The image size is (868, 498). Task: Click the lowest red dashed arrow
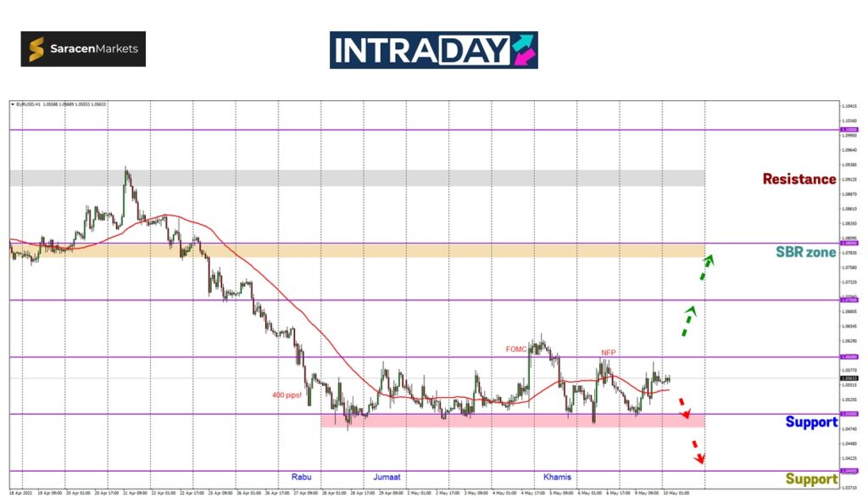[697, 451]
